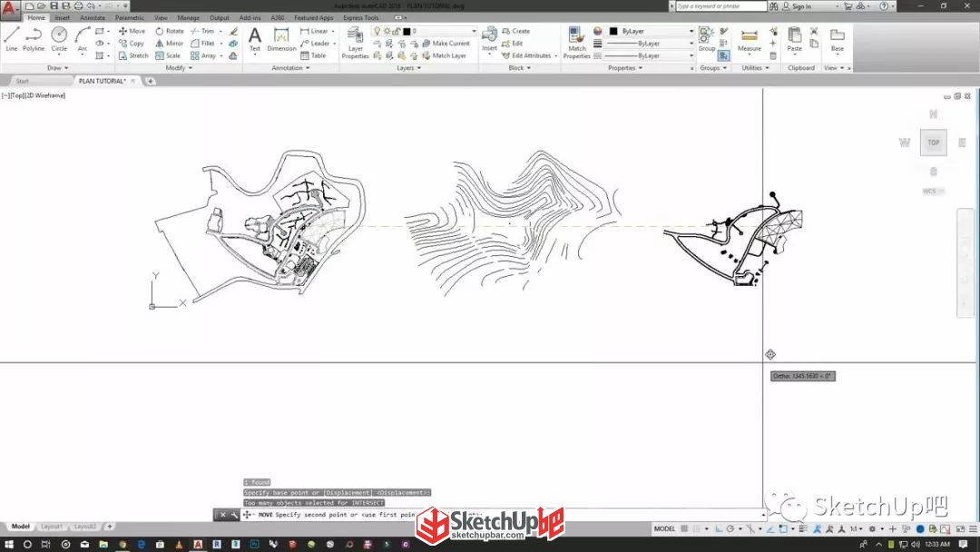Click Create block button
980x552 pixels.
(515, 31)
